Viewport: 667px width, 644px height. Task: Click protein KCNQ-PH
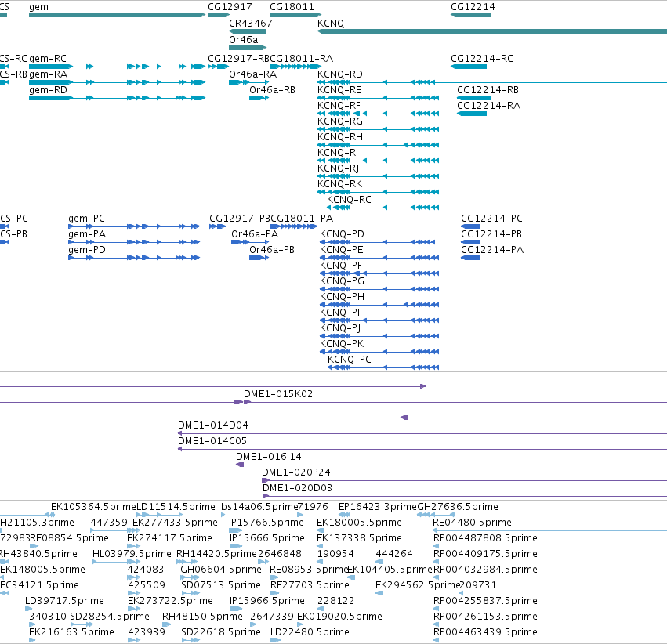(379, 305)
